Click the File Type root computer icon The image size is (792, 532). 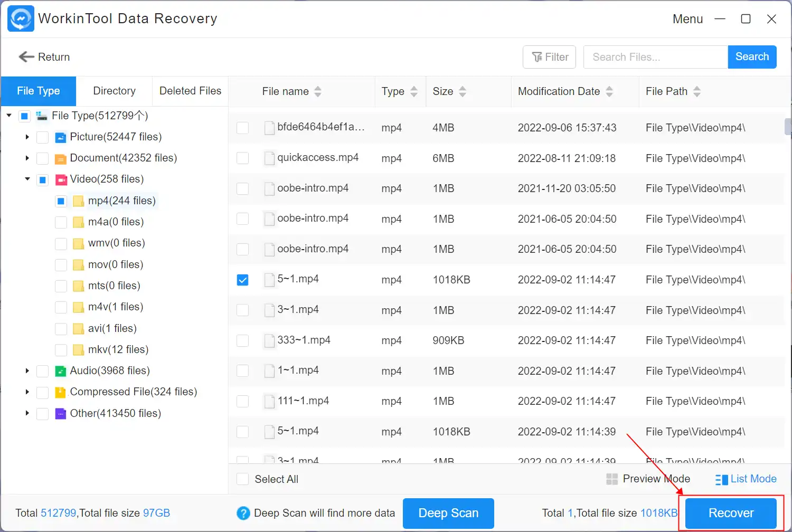tap(42, 116)
